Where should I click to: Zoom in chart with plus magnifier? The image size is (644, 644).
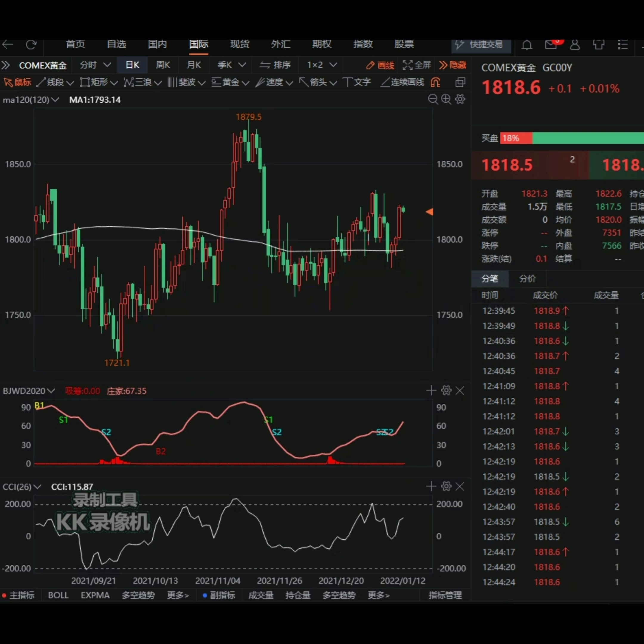point(446,99)
